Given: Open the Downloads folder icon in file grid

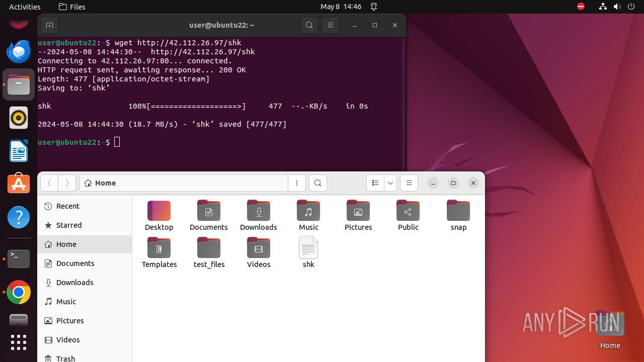Looking at the screenshot, I should (259, 216).
